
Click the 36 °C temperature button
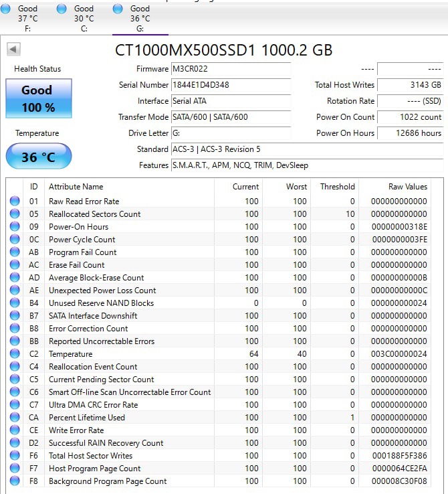click(x=39, y=157)
